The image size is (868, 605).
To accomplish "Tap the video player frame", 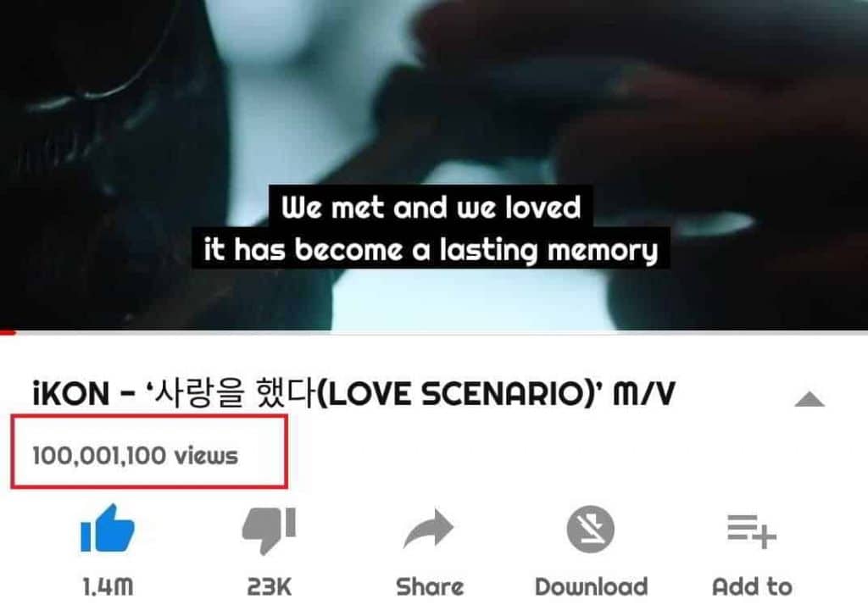I will 434,165.
